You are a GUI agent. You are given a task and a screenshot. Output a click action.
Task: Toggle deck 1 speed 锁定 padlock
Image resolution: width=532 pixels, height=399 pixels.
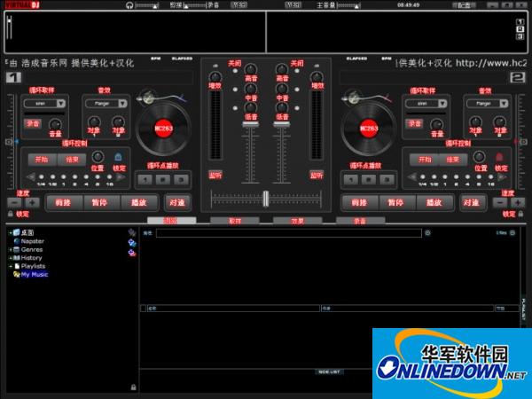(11, 214)
